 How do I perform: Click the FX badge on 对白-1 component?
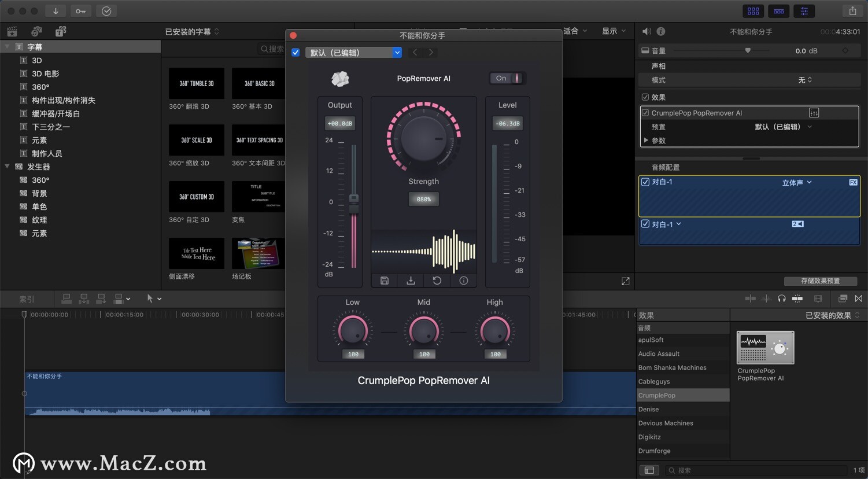[853, 182]
